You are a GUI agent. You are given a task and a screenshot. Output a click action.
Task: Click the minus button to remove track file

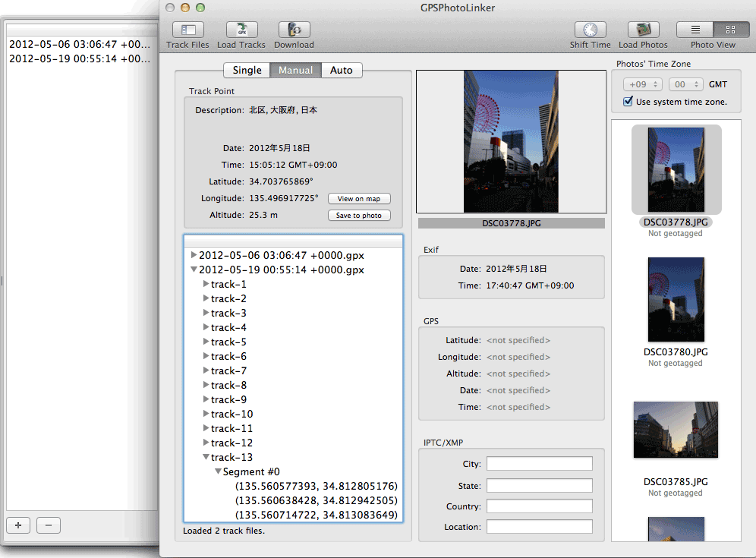[x=48, y=525]
